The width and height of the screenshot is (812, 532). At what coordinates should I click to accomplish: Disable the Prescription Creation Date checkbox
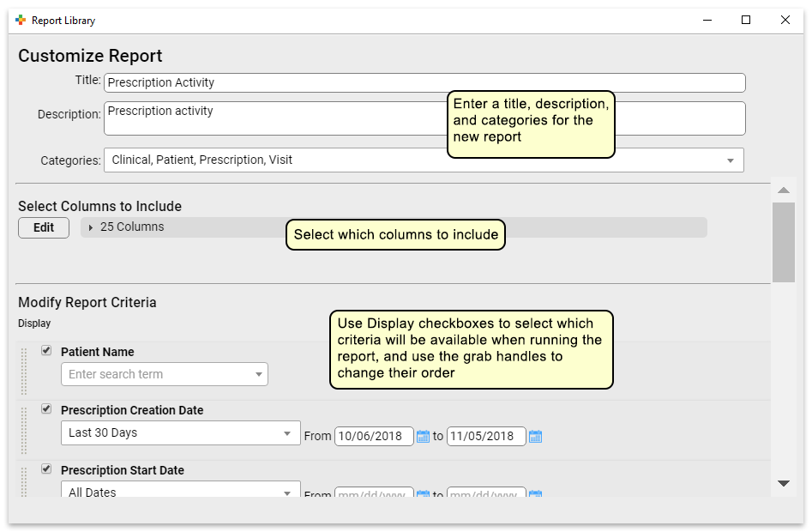(46, 410)
